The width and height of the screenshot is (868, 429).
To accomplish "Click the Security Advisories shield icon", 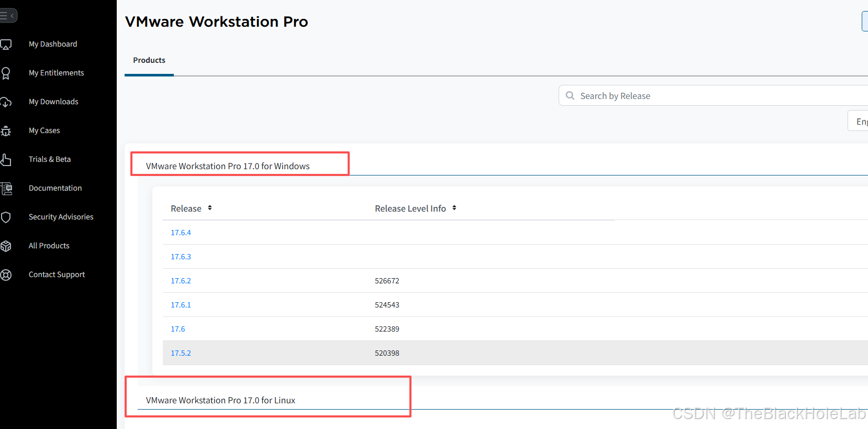I will (x=6, y=217).
